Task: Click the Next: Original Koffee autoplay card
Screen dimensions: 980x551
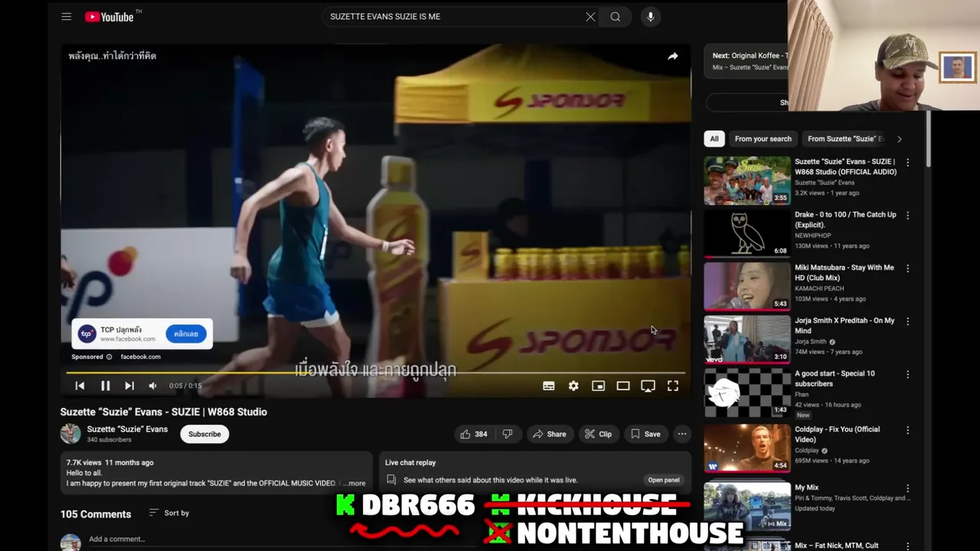Action: click(x=746, y=61)
